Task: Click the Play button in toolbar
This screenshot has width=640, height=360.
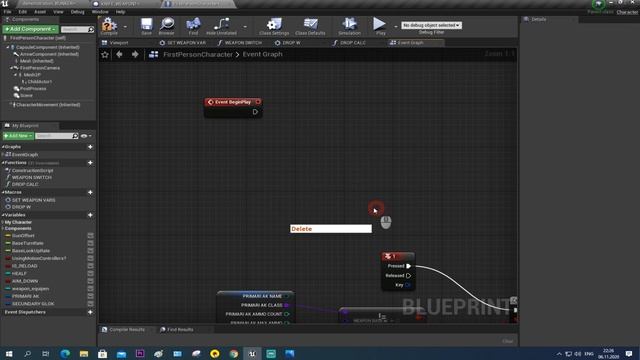Action: point(380,25)
